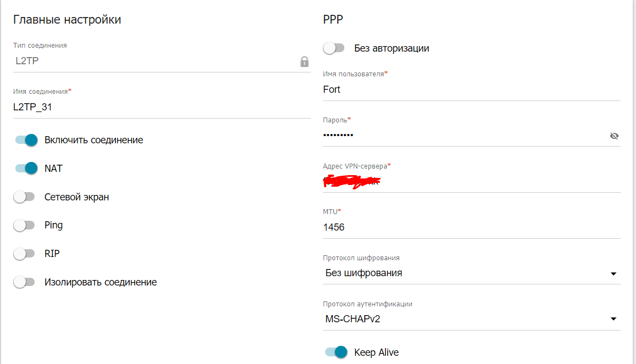636x364 pixels.
Task: Open the Протокол шифрования dropdown
Action: point(471,273)
